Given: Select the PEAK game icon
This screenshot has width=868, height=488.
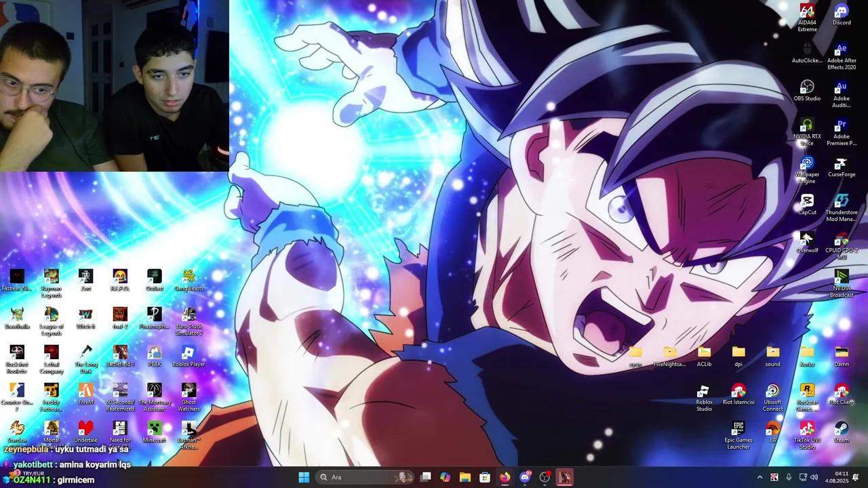Looking at the screenshot, I should tap(154, 357).
